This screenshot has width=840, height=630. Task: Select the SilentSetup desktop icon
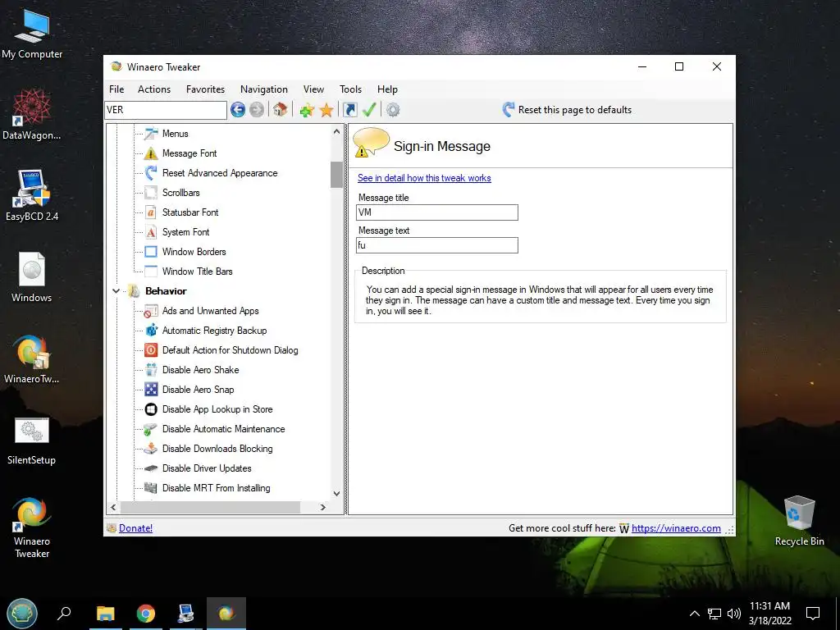pyautogui.click(x=32, y=441)
